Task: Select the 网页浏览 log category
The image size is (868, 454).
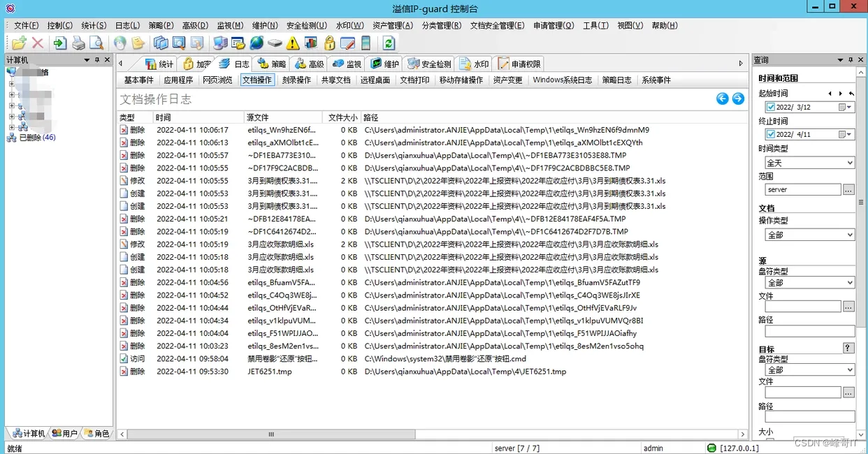Action: click(x=217, y=80)
